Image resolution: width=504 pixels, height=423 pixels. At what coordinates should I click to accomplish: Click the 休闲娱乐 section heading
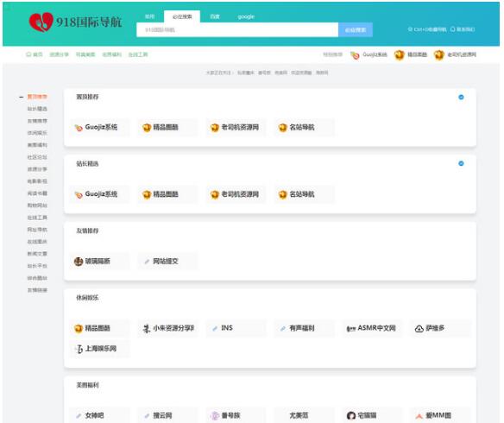pyautogui.click(x=87, y=298)
